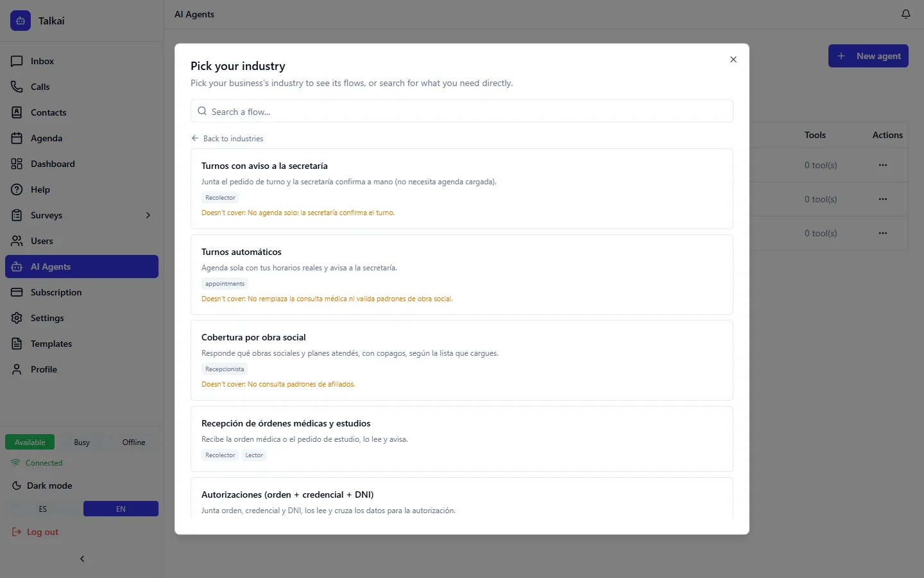
Task: Select the Turnos automáticos flow
Action: (462, 274)
